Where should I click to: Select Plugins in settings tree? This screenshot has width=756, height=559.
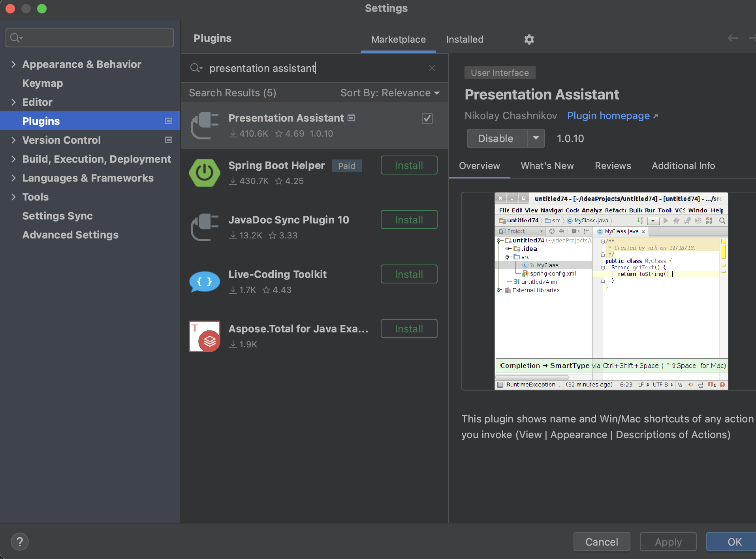pos(90,121)
